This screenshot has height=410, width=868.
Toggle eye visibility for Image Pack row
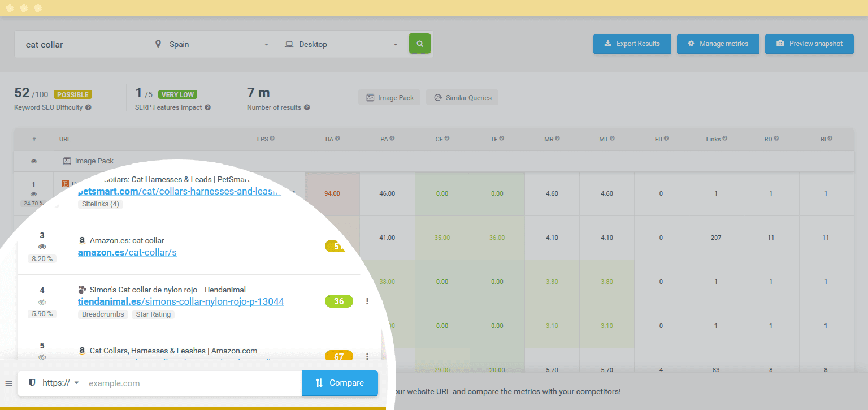point(34,161)
